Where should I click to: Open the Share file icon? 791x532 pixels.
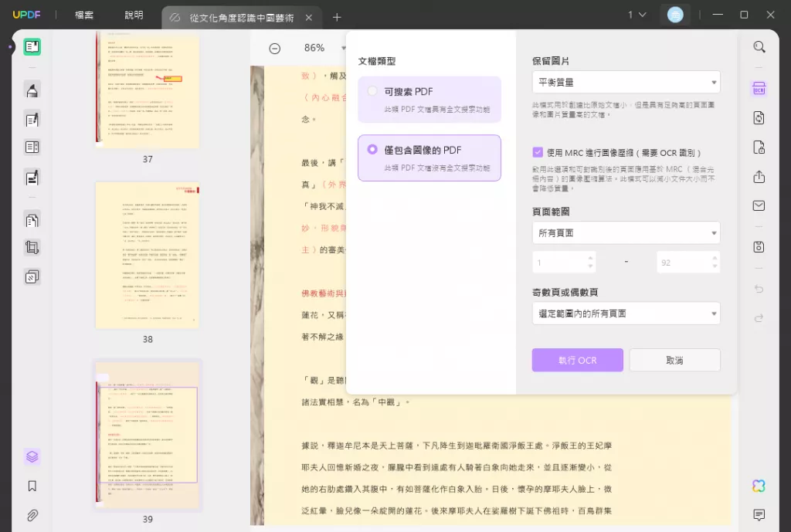759,177
